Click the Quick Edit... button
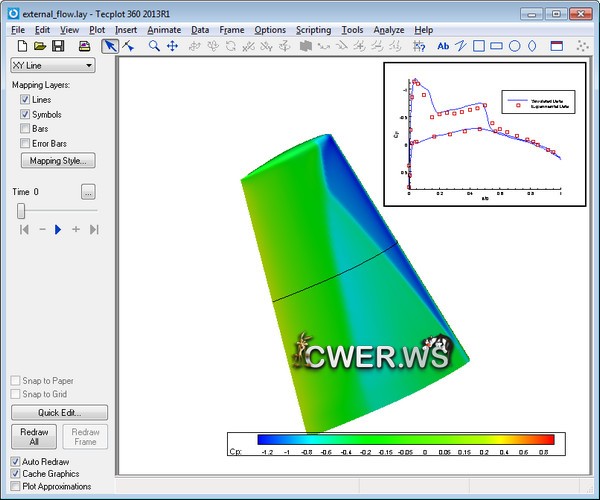This screenshot has width=600, height=500. coord(59,412)
